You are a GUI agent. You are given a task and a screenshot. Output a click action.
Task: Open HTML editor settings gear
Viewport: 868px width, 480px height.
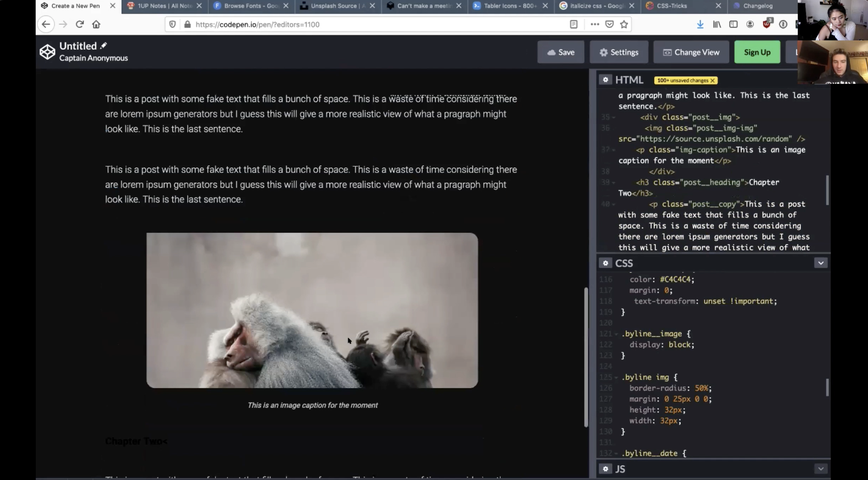pyautogui.click(x=605, y=80)
